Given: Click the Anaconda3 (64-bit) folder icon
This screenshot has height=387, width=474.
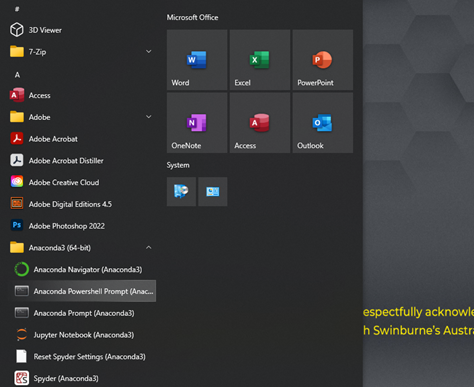Looking at the screenshot, I should pos(17,248).
